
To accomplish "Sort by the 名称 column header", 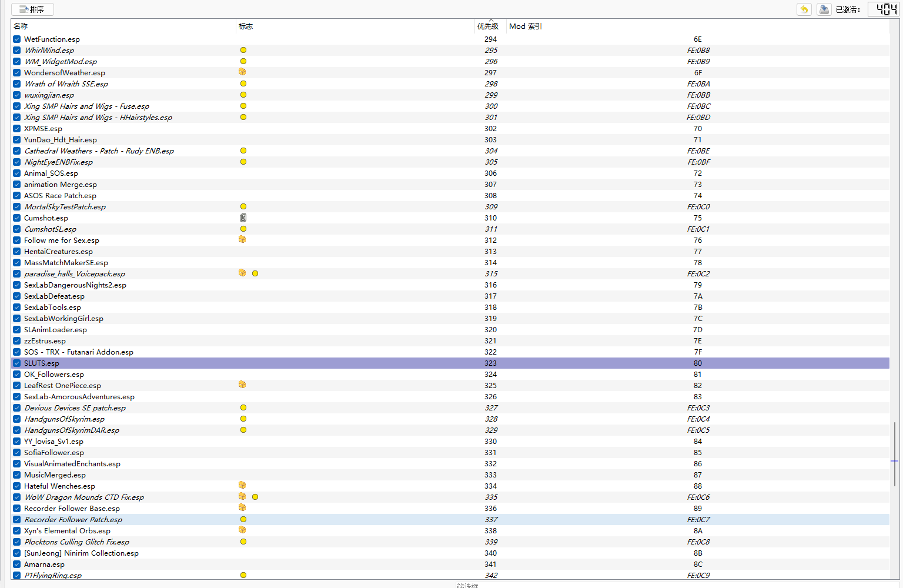I will 123,26.
